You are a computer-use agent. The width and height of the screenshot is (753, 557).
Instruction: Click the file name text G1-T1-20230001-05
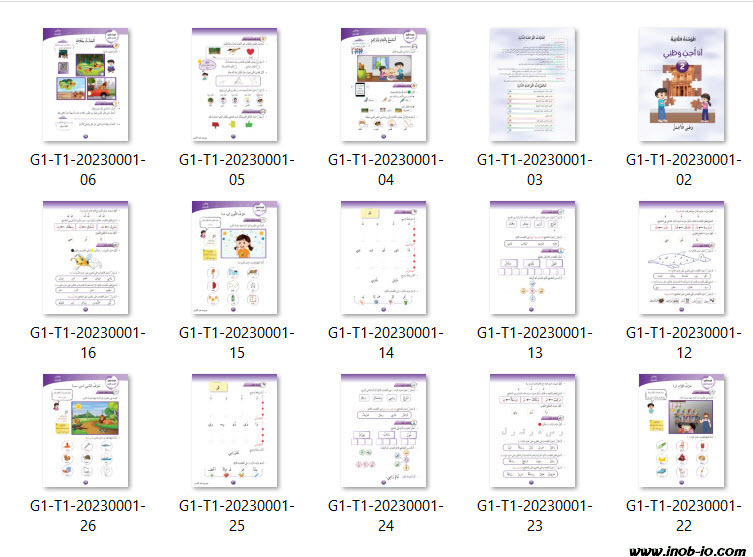(237, 169)
